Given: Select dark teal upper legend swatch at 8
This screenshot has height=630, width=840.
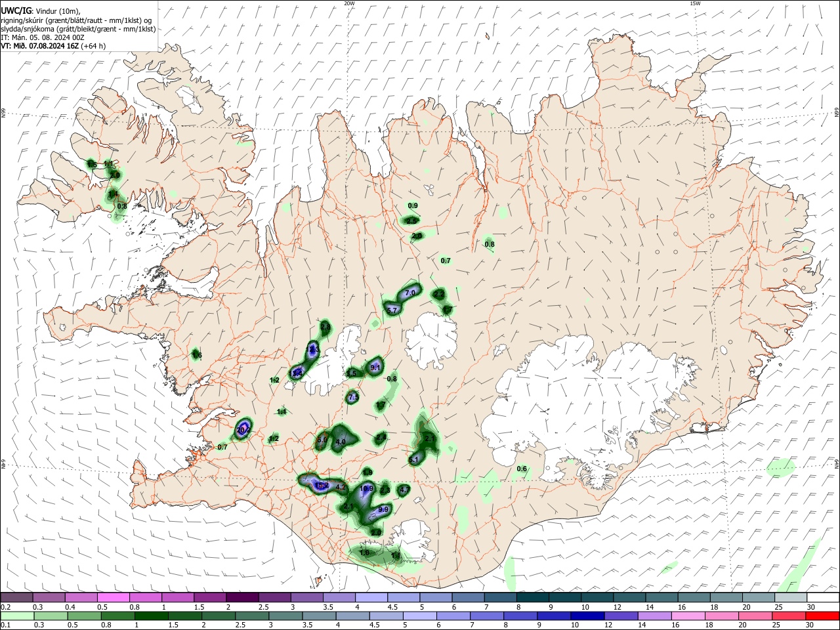Looking at the screenshot, I should (x=533, y=597).
